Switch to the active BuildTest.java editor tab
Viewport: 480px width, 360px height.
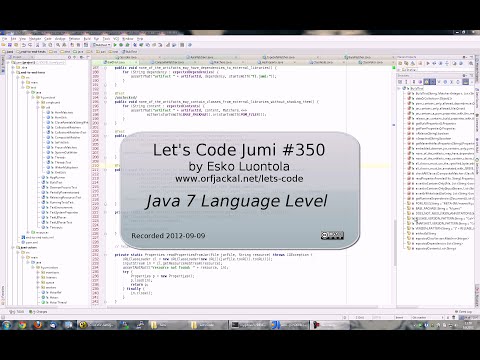116,62
